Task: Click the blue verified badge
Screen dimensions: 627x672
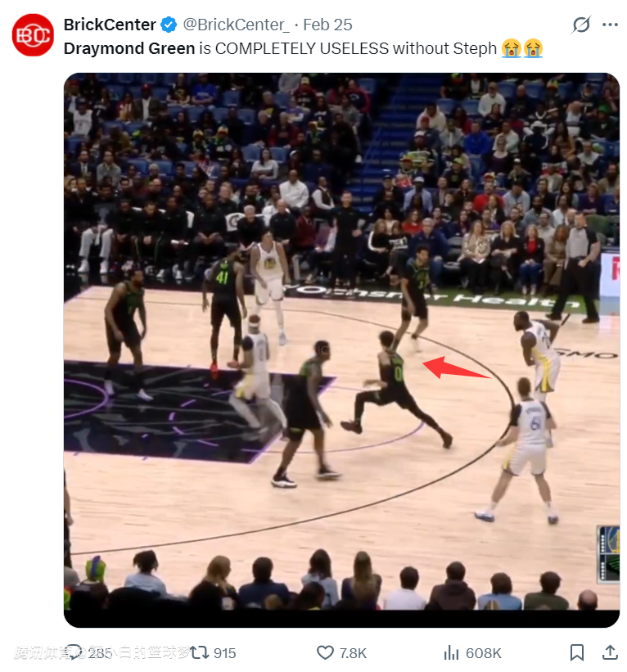Action: point(169,25)
